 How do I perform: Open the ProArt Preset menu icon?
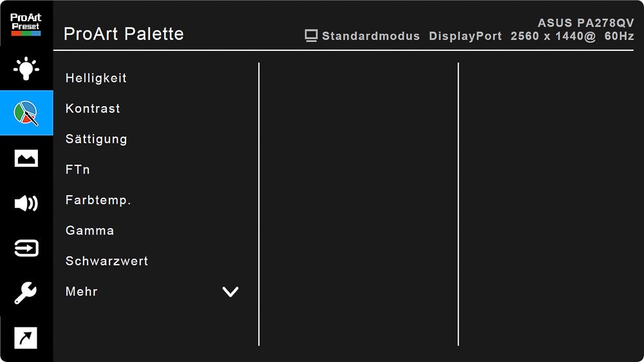click(x=26, y=23)
